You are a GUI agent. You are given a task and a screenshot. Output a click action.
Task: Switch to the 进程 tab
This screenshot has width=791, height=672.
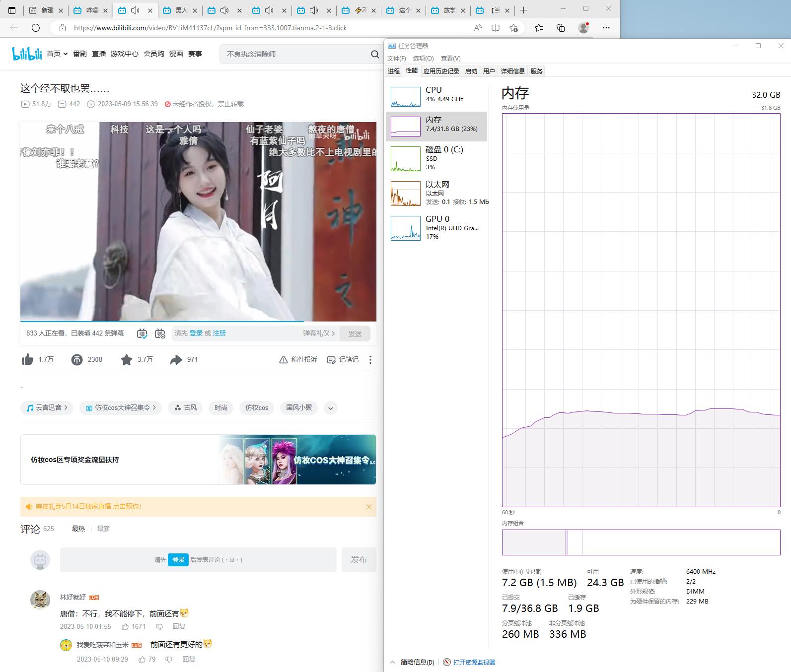click(394, 71)
